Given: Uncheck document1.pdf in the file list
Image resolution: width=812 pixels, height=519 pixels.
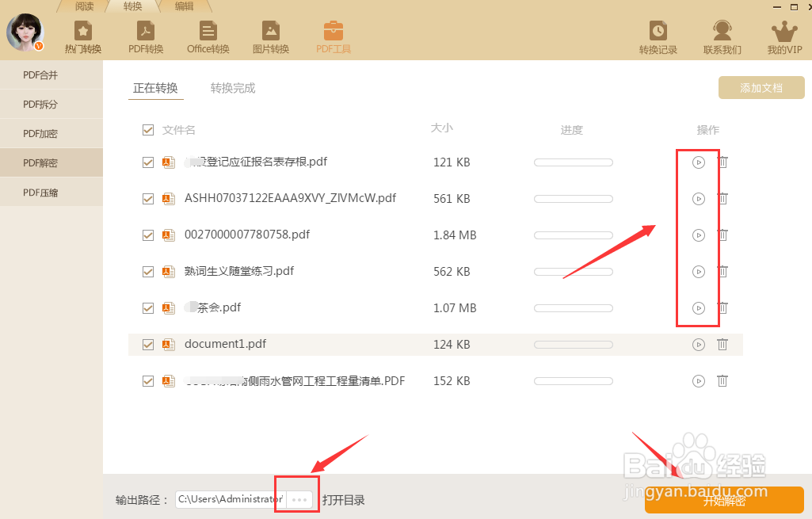Looking at the screenshot, I should [x=148, y=344].
